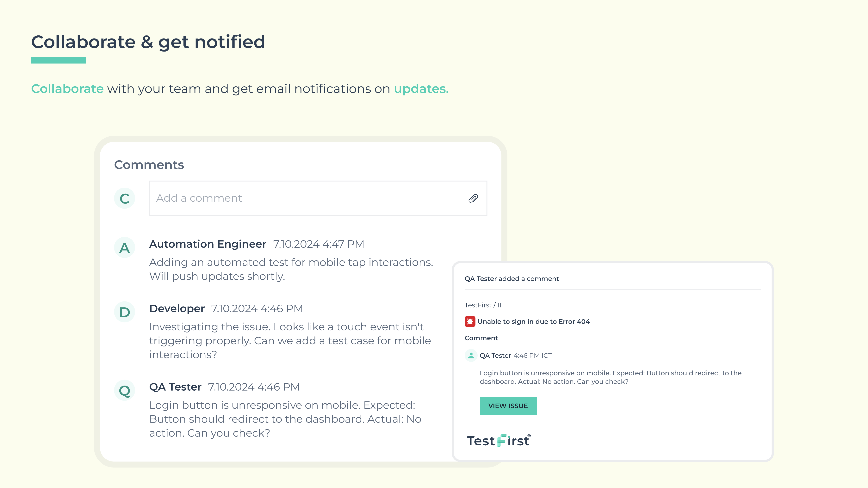868x488 pixels.
Task: Click the Developer avatar D
Action: [125, 312]
